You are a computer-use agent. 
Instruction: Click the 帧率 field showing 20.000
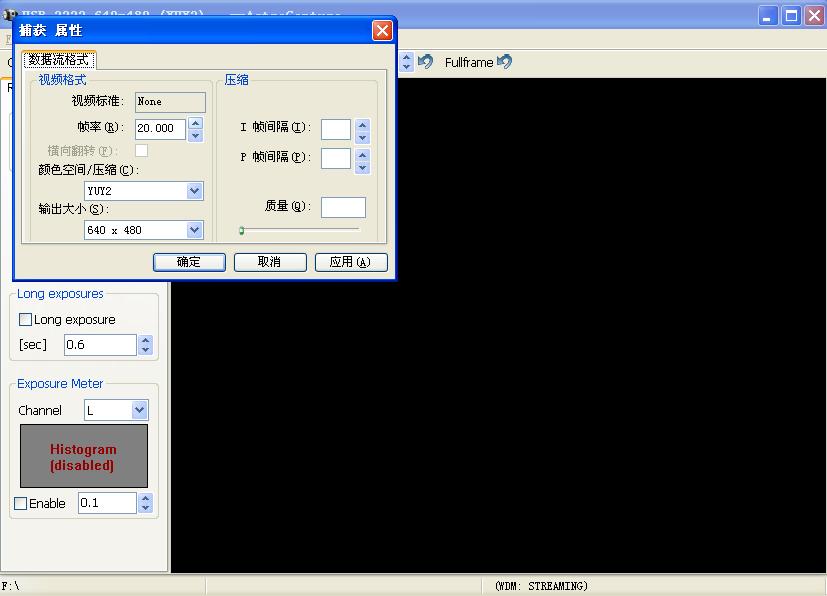pyautogui.click(x=160, y=129)
